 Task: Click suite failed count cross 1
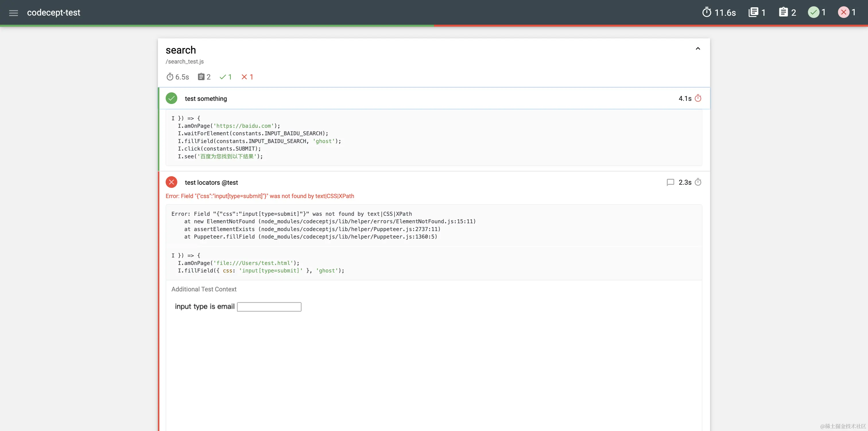[x=247, y=77]
